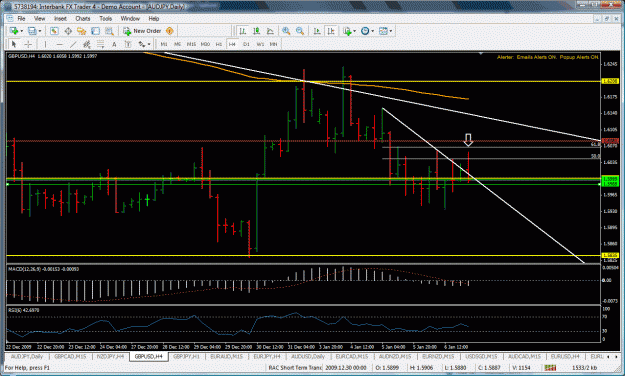Toggle the H4 timeframe button
The height and width of the screenshot is (376, 625).
point(232,44)
